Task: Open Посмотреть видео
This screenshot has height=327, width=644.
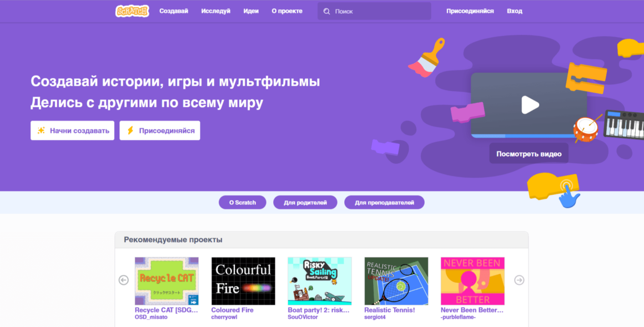Action: point(529,153)
